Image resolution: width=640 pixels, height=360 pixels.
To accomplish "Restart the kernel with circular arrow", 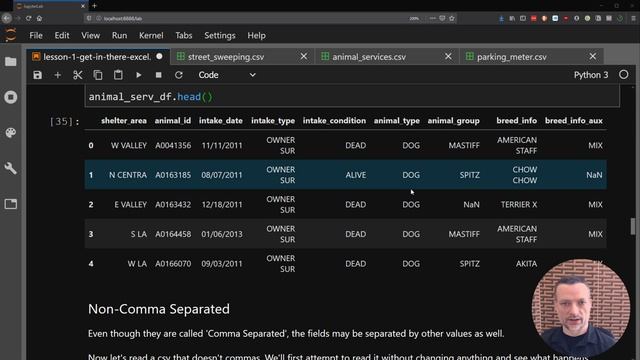I will coord(178,75).
